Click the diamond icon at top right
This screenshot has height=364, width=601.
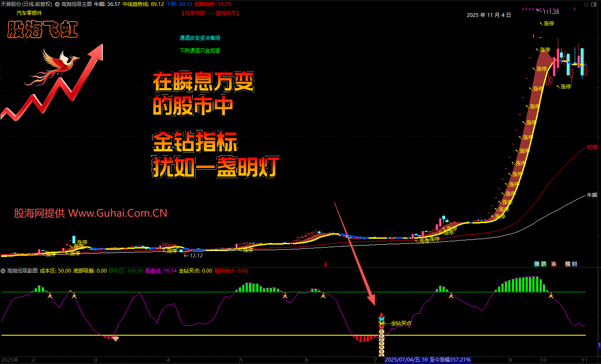(586, 4)
